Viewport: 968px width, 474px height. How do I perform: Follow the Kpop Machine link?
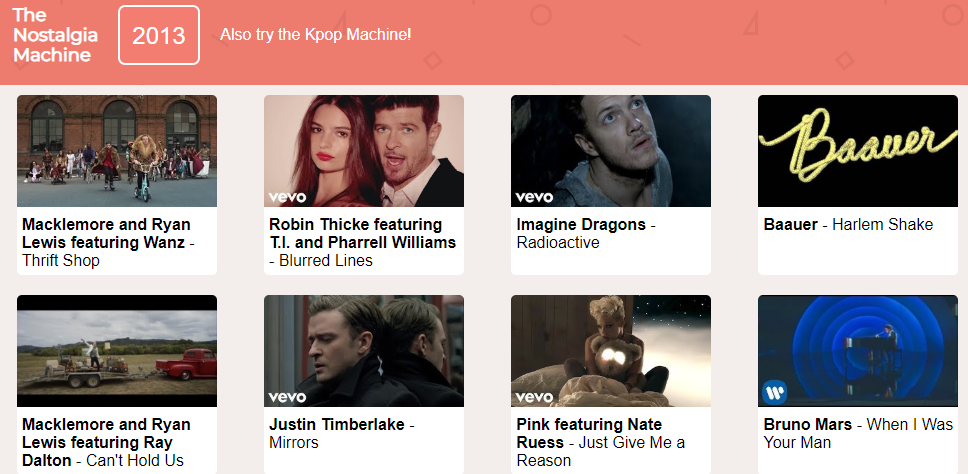pos(315,35)
